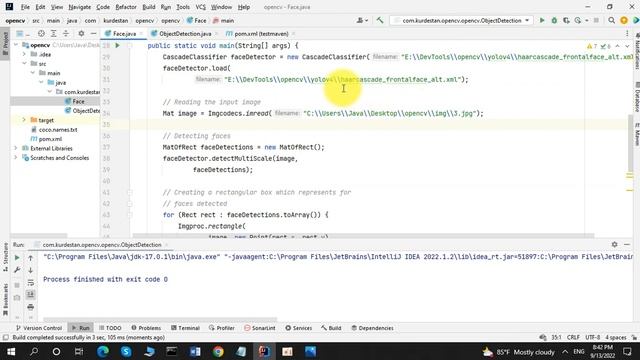
Task: Run with coverage from the top toolbar
Action: pos(566,20)
